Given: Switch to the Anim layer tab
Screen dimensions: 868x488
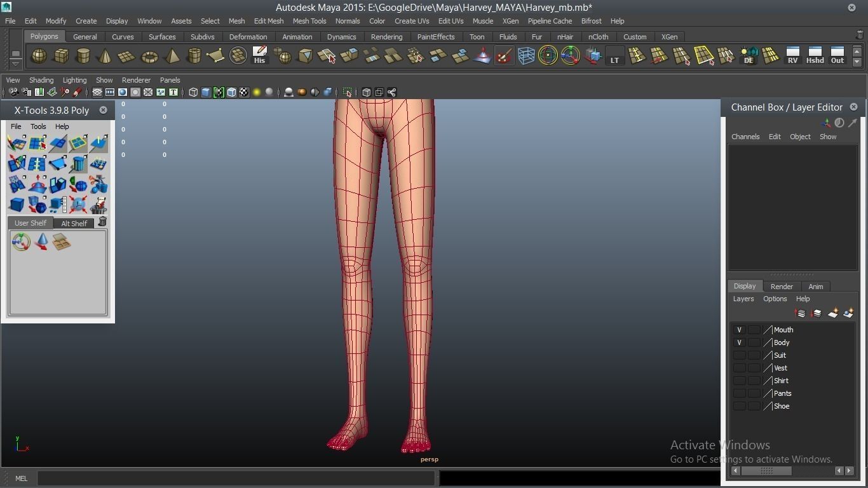Looking at the screenshot, I should point(816,287).
